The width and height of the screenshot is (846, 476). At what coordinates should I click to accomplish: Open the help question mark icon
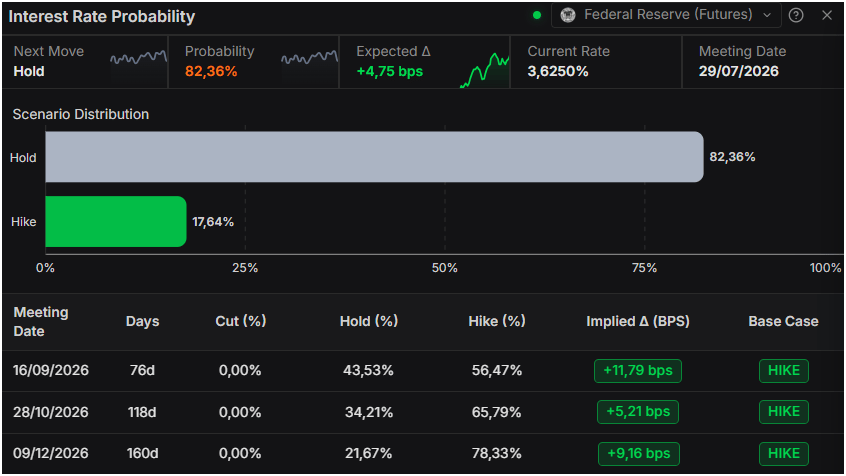(x=796, y=15)
